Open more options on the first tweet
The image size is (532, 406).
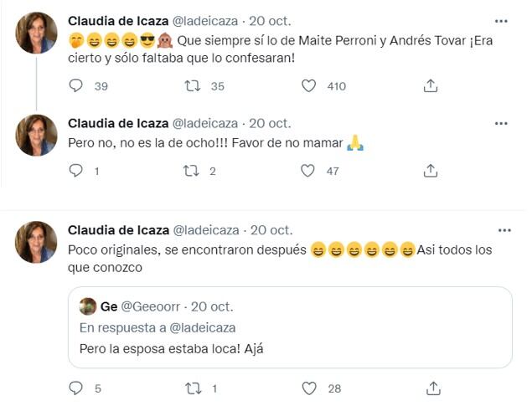501,21
